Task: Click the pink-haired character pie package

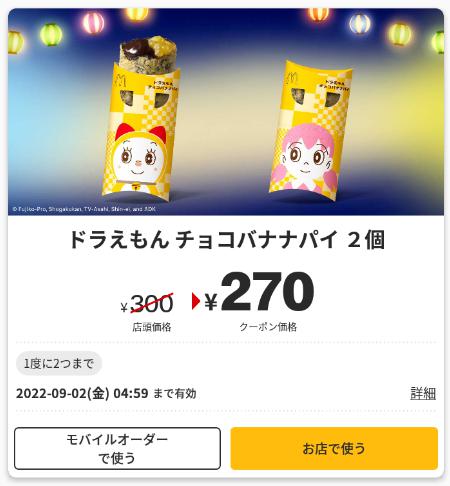Action: pyautogui.click(x=310, y=130)
